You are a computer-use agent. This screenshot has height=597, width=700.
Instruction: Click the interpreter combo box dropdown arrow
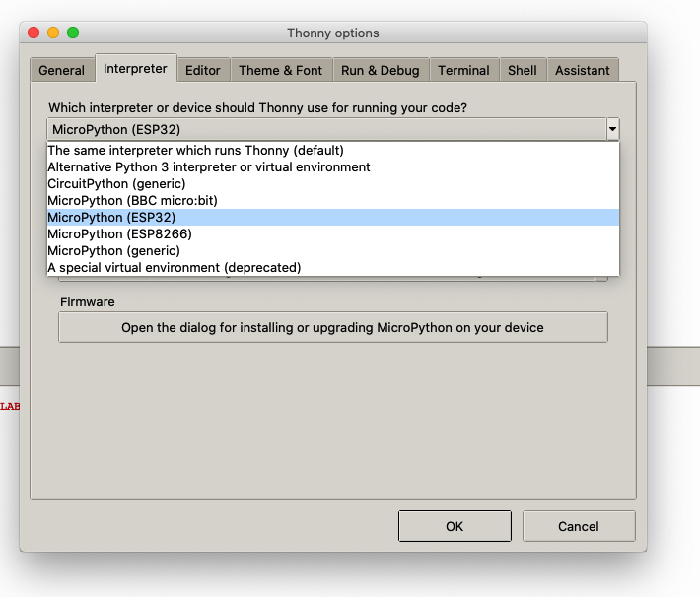[612, 129]
